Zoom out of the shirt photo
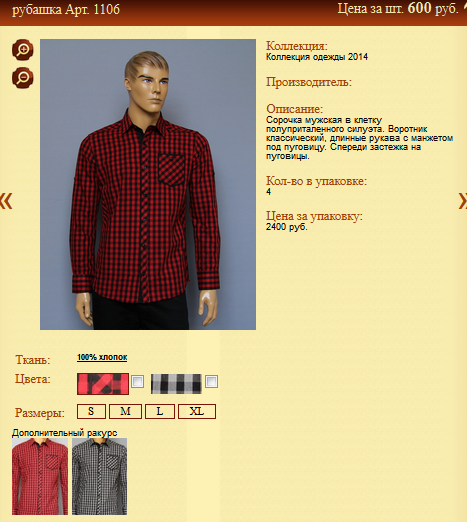Viewport: 467px width, 522px height. [x=23, y=78]
